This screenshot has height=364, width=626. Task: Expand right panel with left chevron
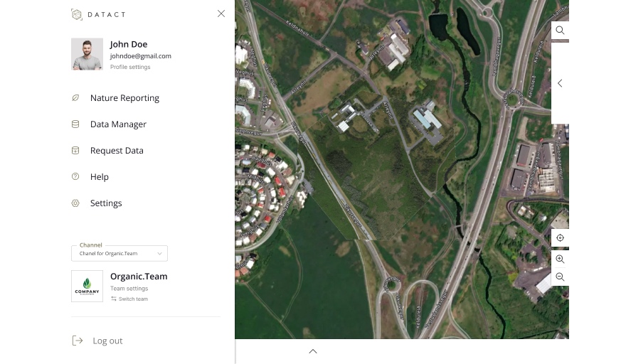pos(560,83)
